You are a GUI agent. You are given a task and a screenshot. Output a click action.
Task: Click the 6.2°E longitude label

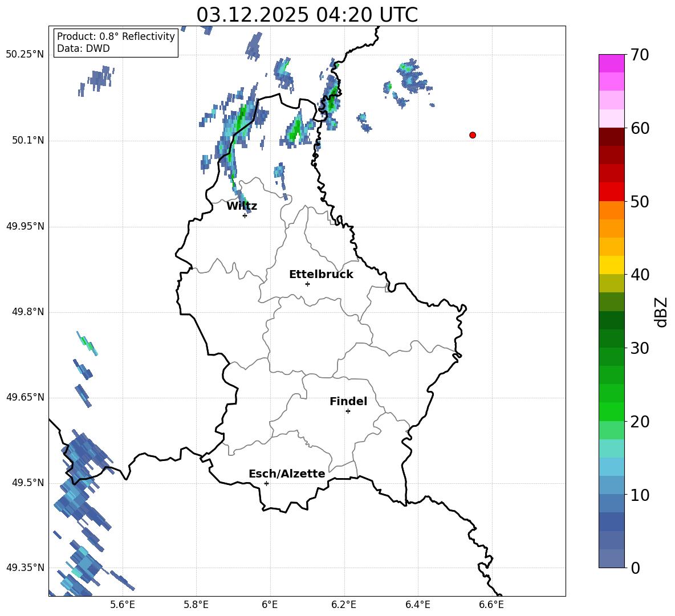pyautogui.click(x=344, y=605)
